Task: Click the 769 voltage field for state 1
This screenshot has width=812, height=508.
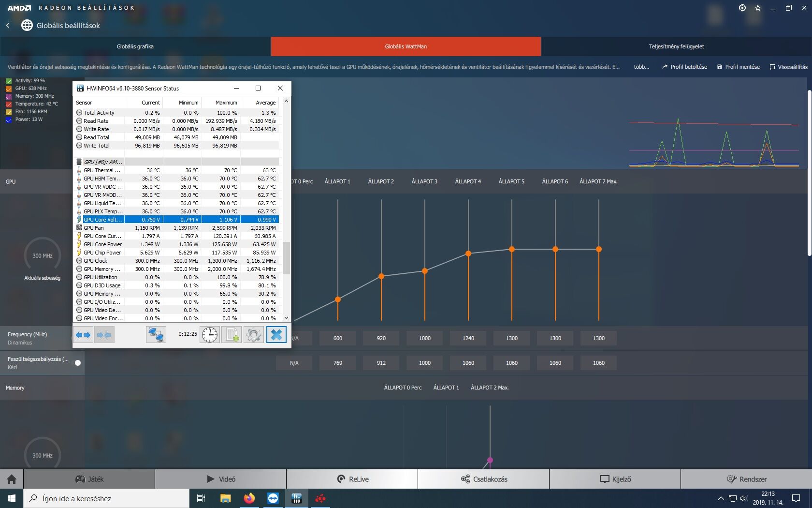Action: click(x=338, y=363)
